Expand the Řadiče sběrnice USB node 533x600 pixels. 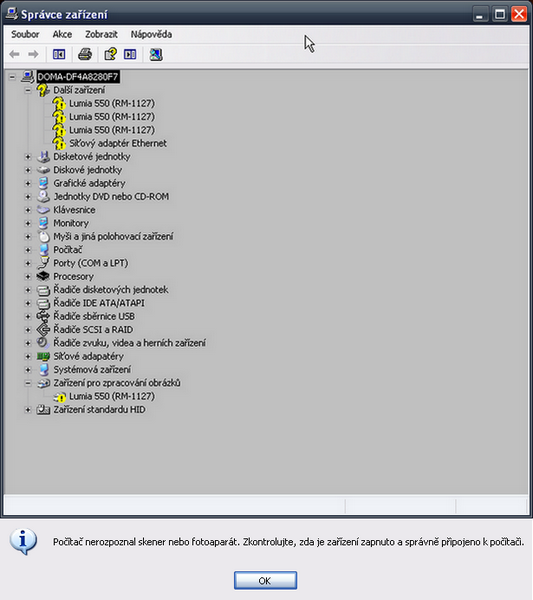(28, 316)
